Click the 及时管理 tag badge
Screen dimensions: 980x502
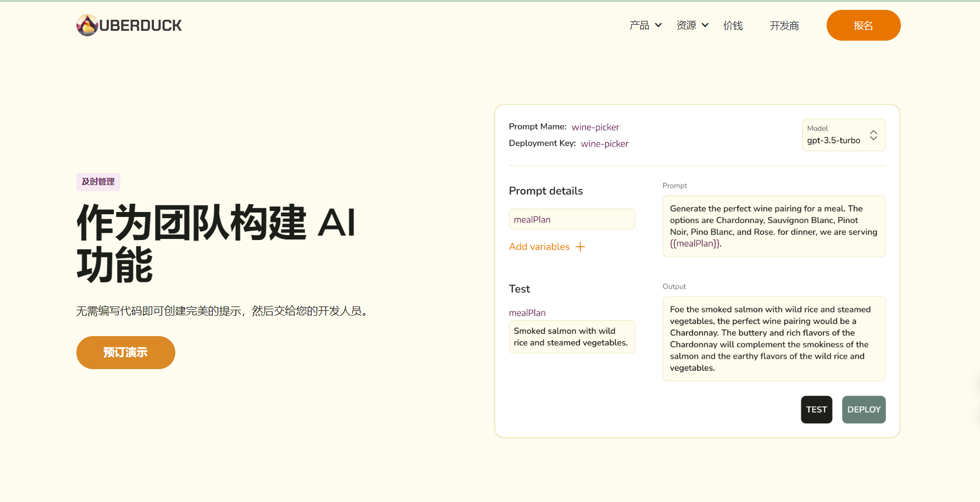98,182
